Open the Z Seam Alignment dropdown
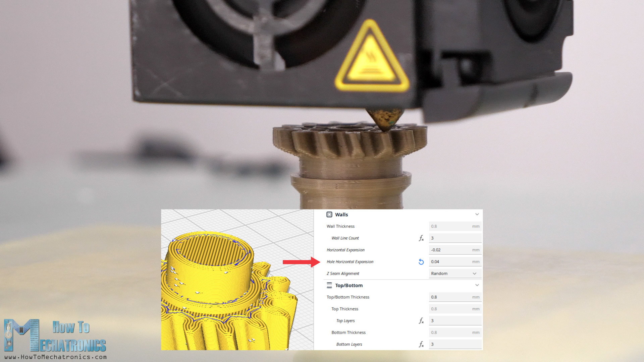The image size is (644, 362). coord(454,274)
